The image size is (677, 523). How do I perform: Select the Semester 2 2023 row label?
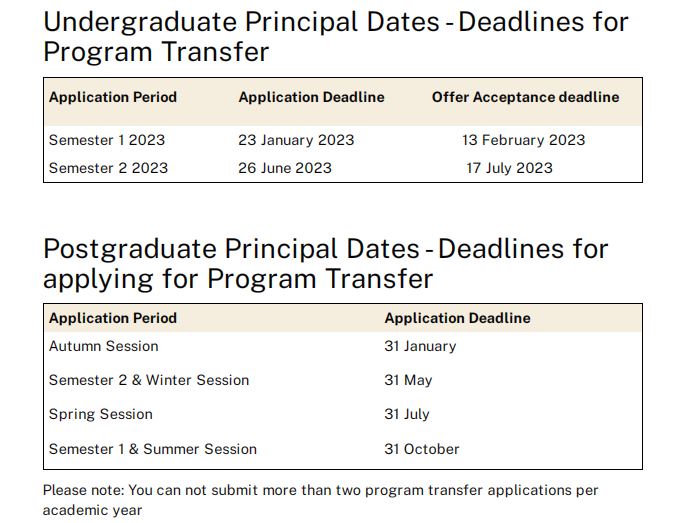tap(108, 168)
